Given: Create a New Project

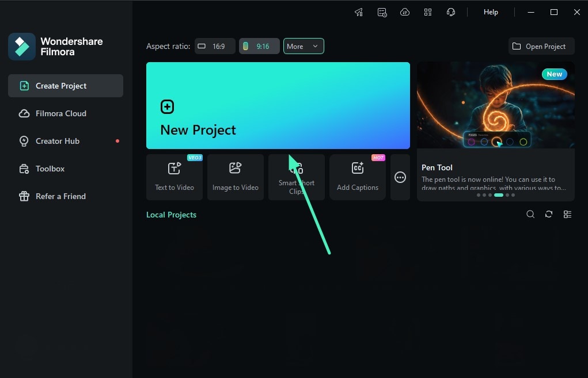Looking at the screenshot, I should point(278,105).
